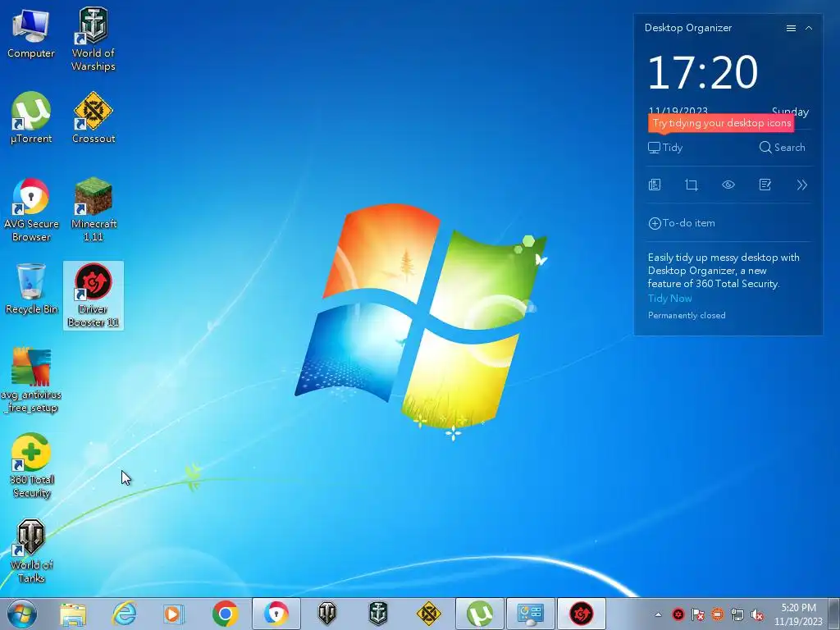The width and height of the screenshot is (840, 630).
Task: Select the Minecraft 1.11 desktop shortcut
Action: coord(94,209)
